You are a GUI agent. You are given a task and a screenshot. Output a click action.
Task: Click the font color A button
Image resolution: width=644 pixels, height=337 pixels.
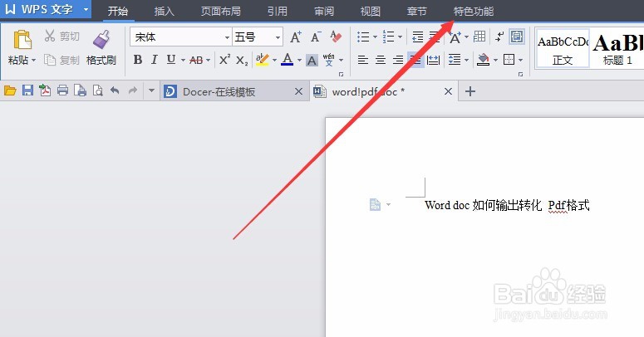(x=288, y=60)
